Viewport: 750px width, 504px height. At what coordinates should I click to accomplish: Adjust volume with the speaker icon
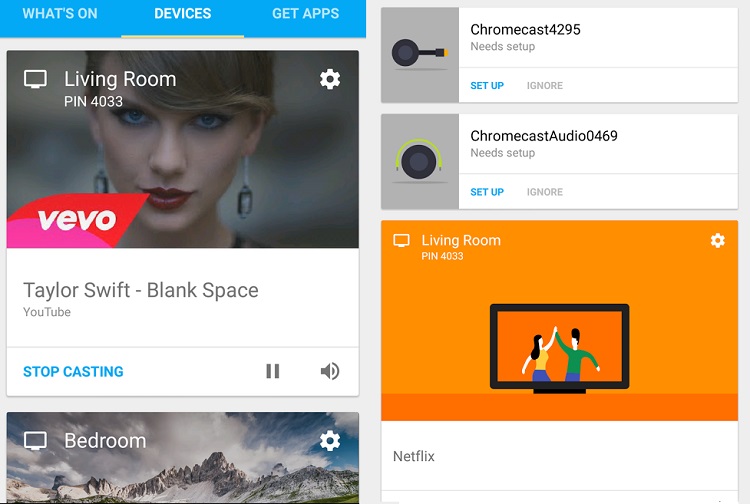[x=330, y=371]
